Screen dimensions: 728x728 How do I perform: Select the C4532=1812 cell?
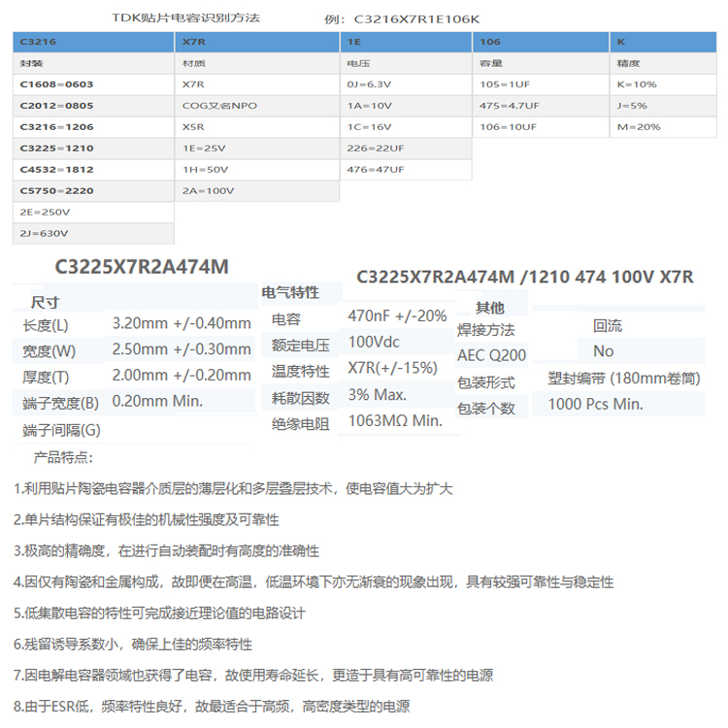93,170
